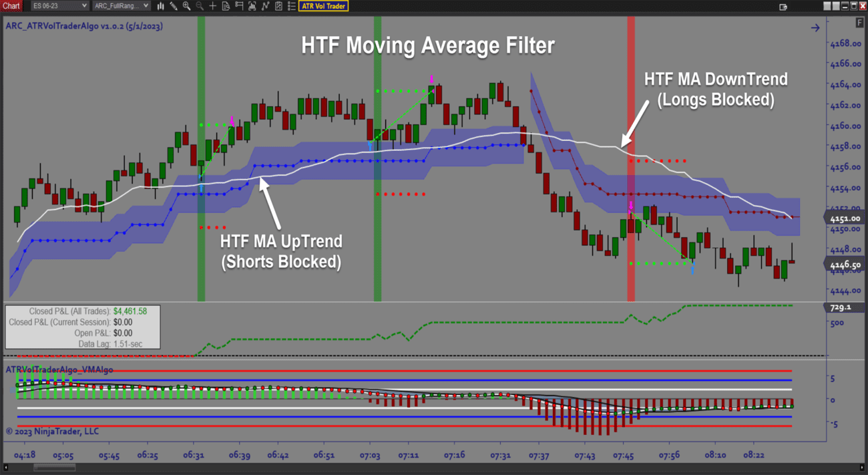
Task: Toggle the F button at chart corner
Action: (x=860, y=23)
